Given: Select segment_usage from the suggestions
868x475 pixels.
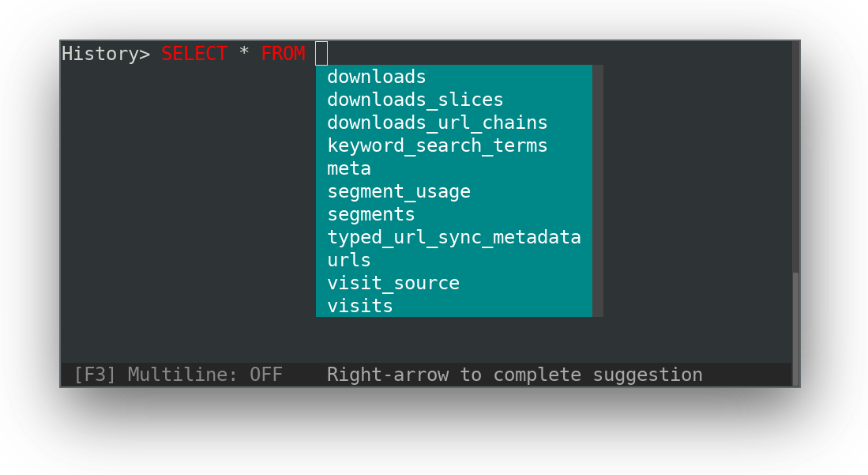Looking at the screenshot, I should click(x=454, y=191).
